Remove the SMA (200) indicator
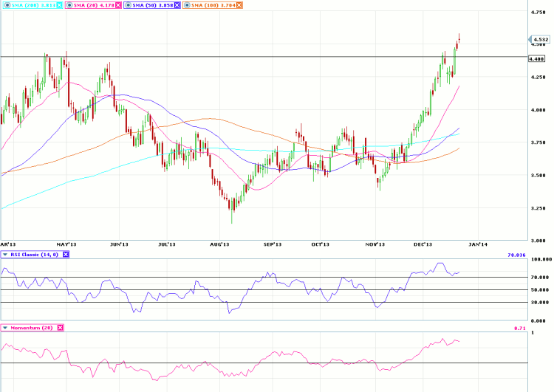Image resolution: width=554 pixels, height=392 pixels. point(59,5)
